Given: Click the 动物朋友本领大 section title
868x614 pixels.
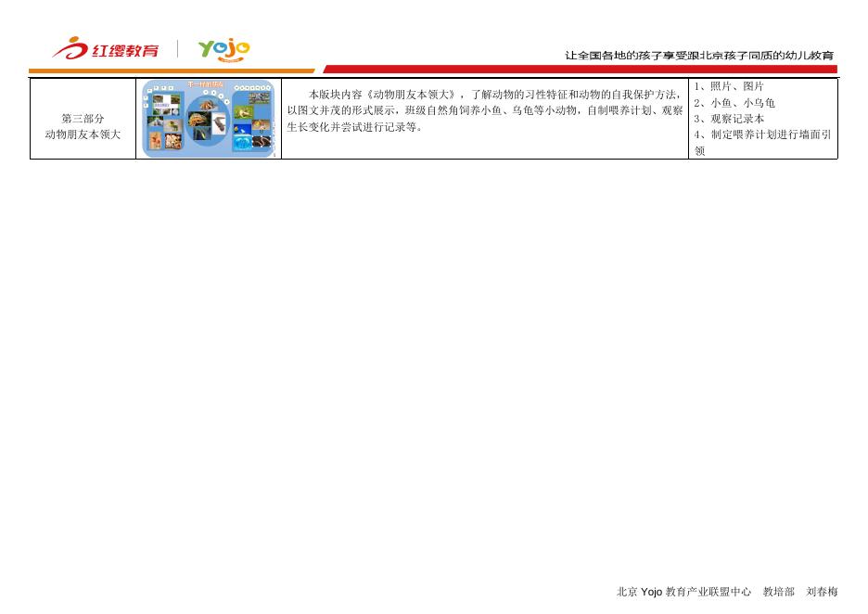Looking at the screenshot, I should coord(83,134).
